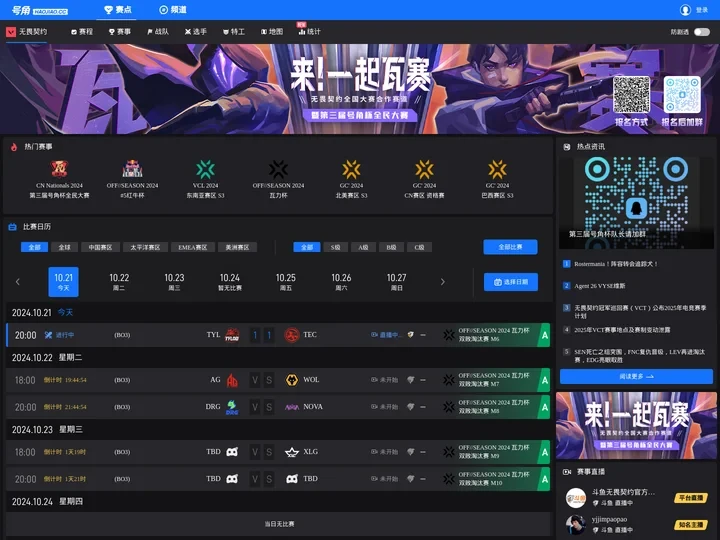720x540 pixels.
Task: Filter matches by 太平洋赛区
Action: (x=145, y=247)
